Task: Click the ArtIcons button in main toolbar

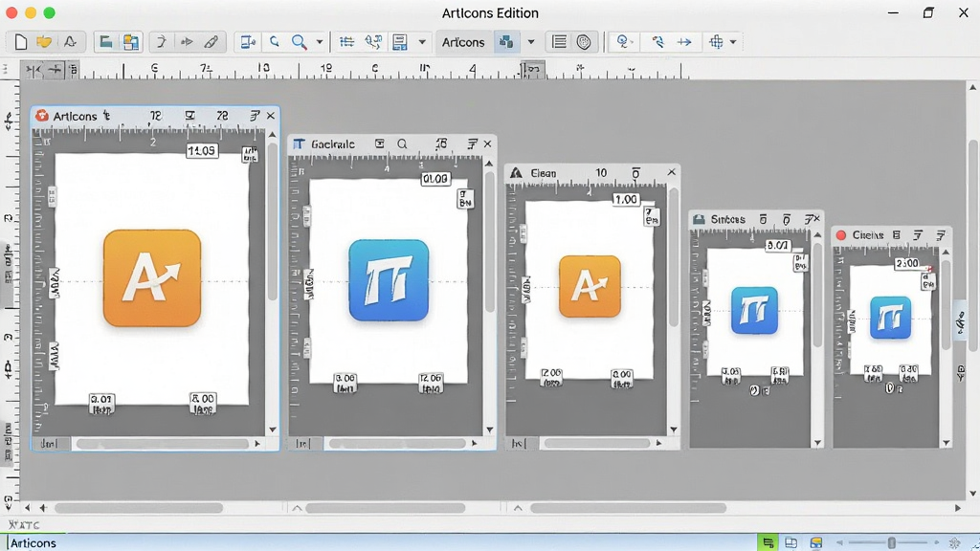Action: click(463, 42)
